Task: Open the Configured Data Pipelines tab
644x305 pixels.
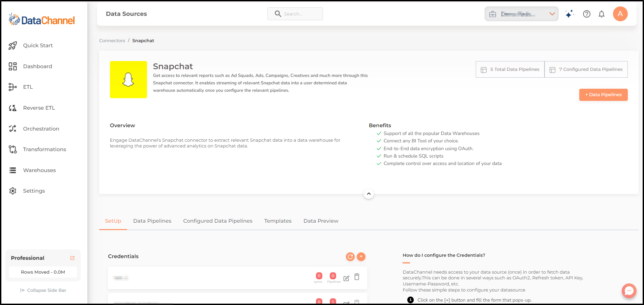Action: pos(218,221)
